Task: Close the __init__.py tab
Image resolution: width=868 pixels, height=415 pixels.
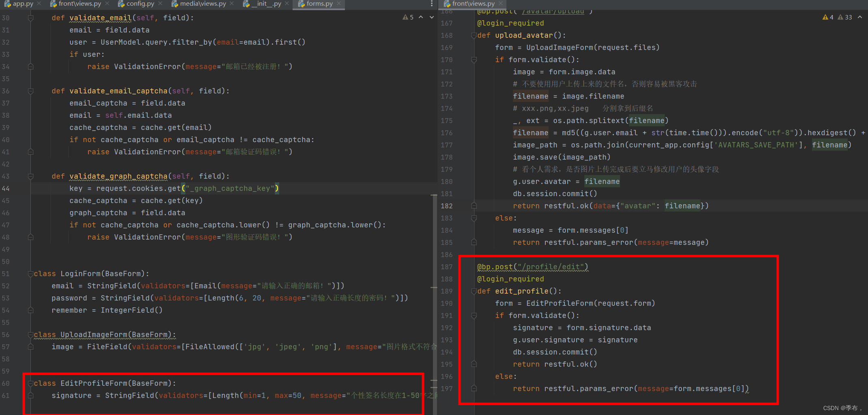Action: [x=287, y=4]
